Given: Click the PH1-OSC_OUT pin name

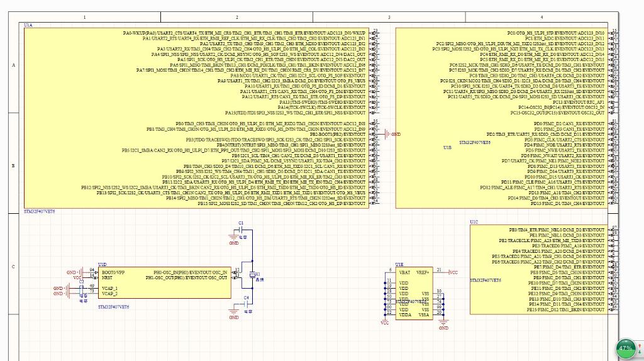Looking at the screenshot, I should point(186,277).
